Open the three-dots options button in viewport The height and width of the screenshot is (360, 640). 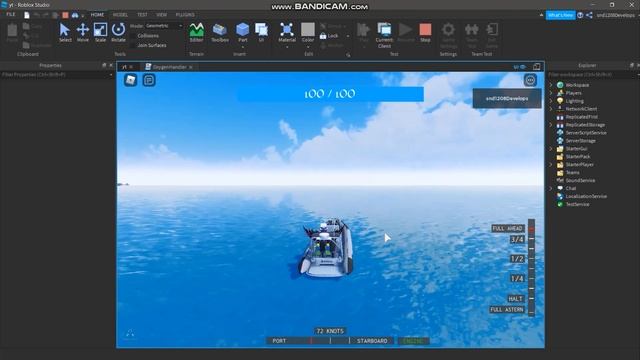pos(530,80)
